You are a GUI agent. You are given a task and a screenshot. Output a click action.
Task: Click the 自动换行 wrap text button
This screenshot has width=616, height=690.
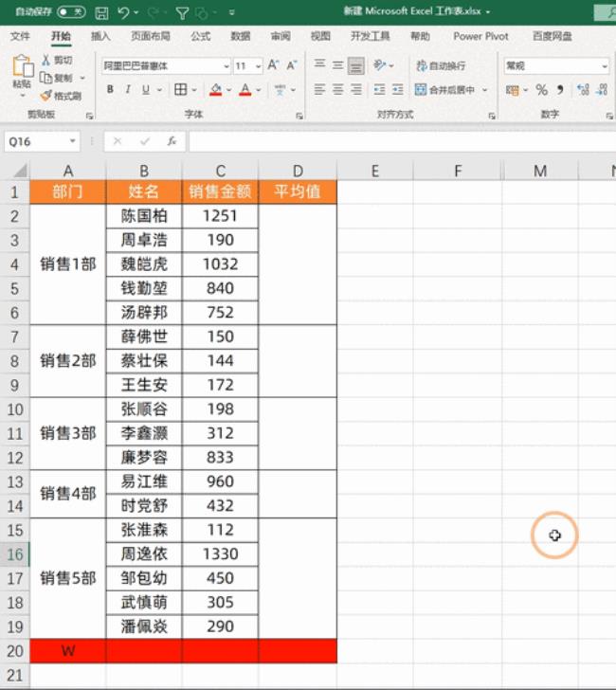441,66
